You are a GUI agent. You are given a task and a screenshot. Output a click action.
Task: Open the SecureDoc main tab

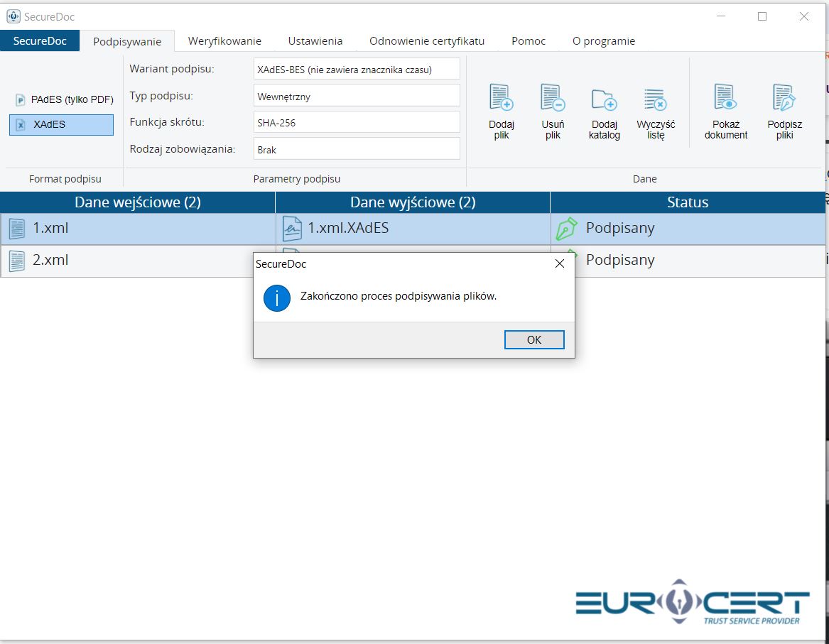(x=40, y=40)
